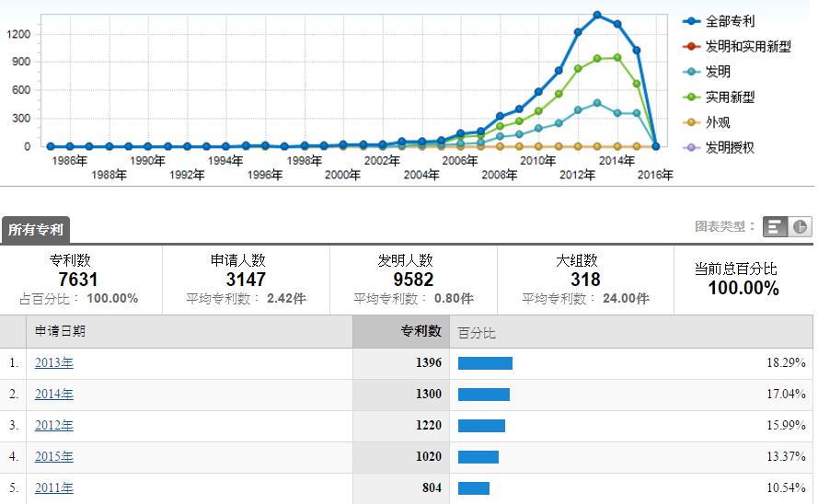Screen dimensions: 818x504
Task: Toggle 外观 legend series
Action: pos(707,122)
